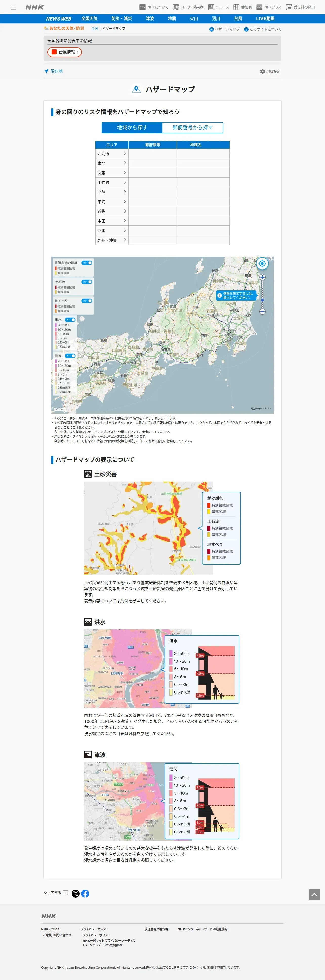Open the 受信料の窓口 header icon

coord(300,7)
